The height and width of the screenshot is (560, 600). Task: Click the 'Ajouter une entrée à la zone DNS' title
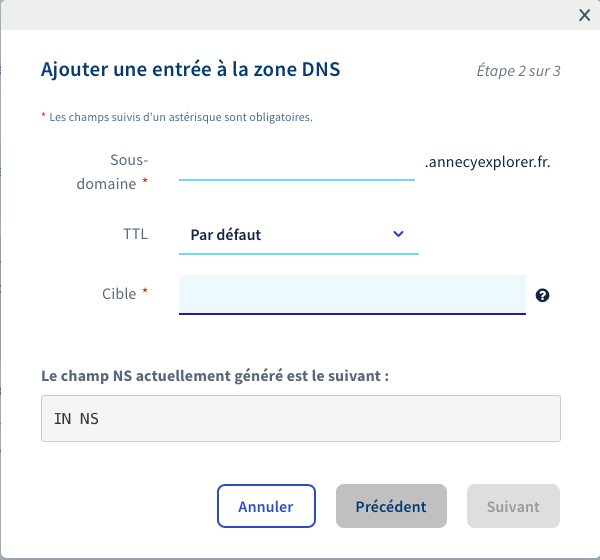(x=191, y=69)
